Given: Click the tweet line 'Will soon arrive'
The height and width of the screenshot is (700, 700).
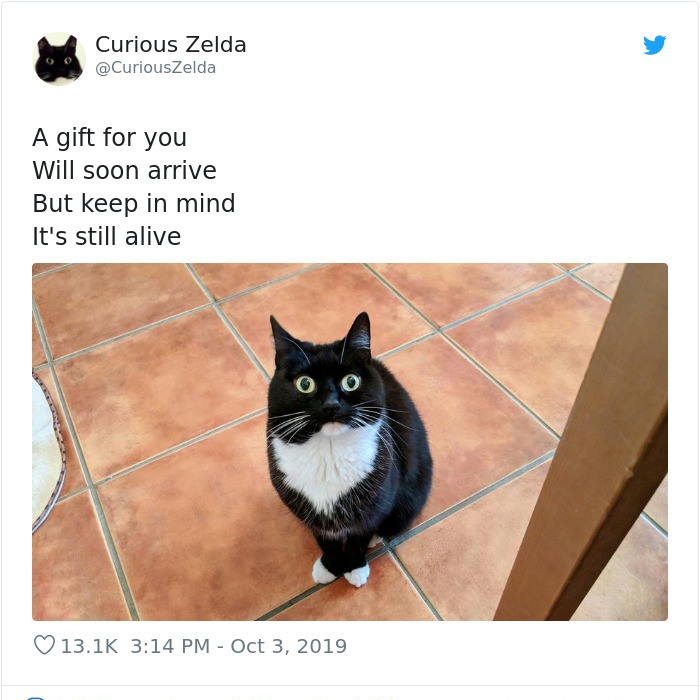Looking at the screenshot, I should coord(125,170).
